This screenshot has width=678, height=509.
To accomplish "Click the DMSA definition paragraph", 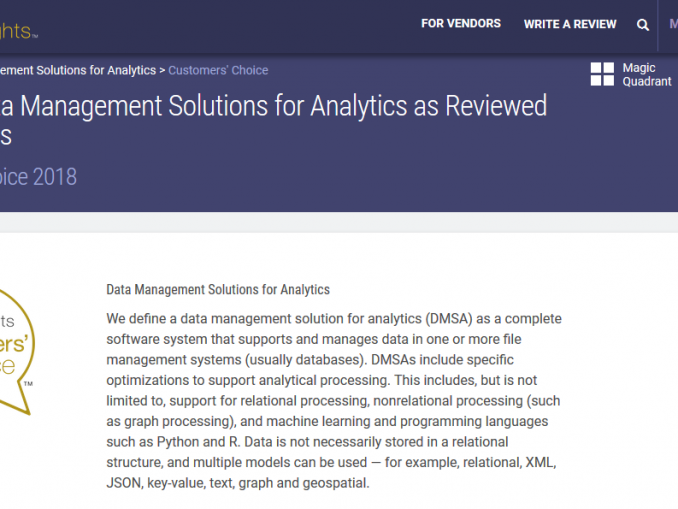I will pos(334,400).
